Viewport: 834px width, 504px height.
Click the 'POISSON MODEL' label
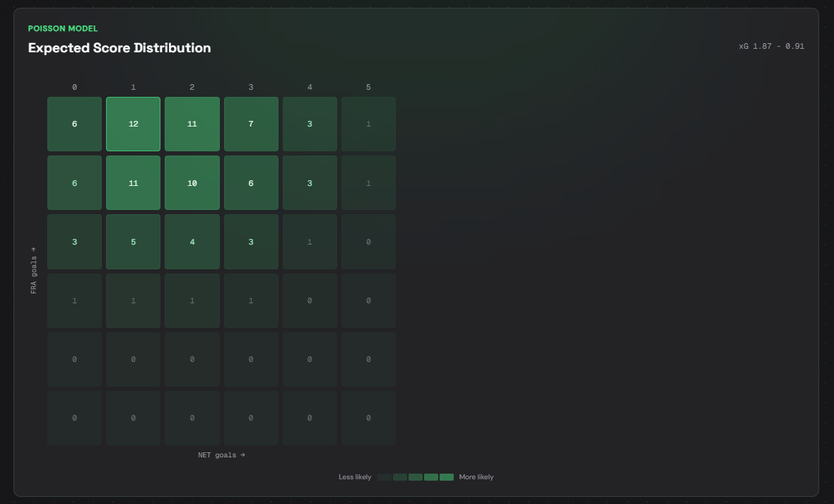[x=63, y=28]
